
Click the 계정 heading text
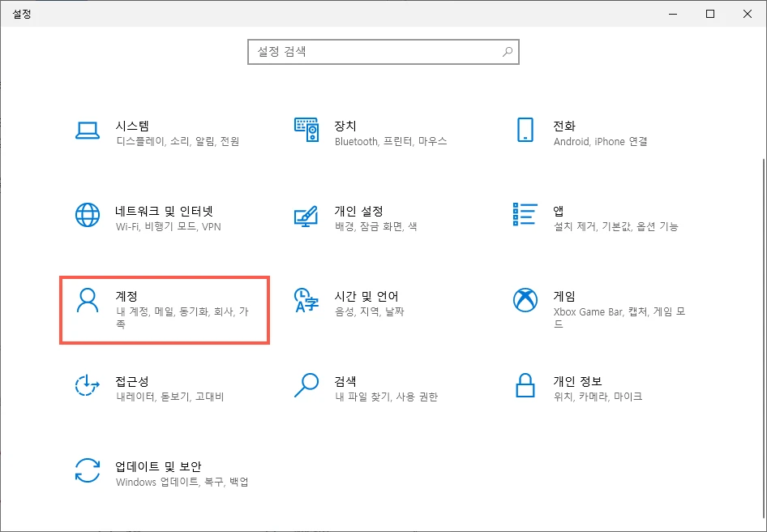[x=126, y=296]
